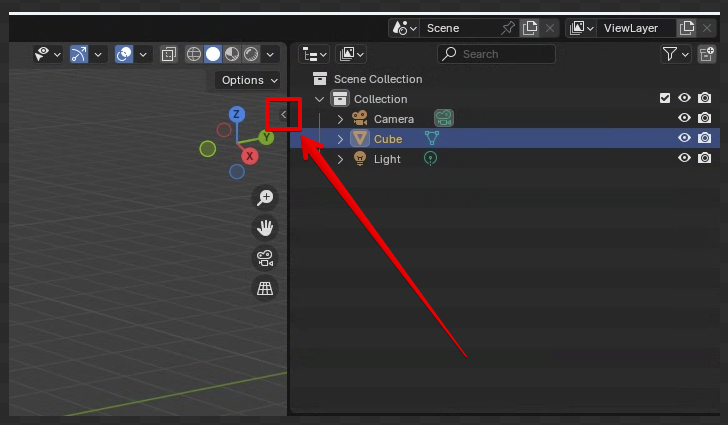728x425 pixels.
Task: Open the outliner filter dropdown
Action: tap(675, 54)
